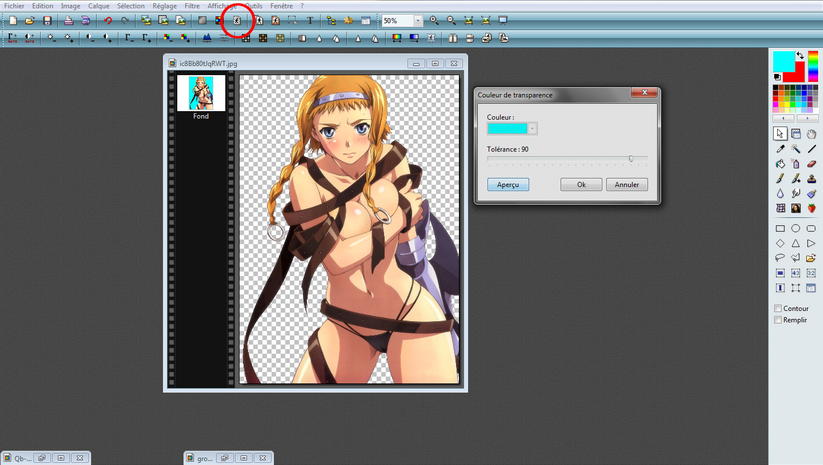Apply Auto levels from adjustment toolbar
823x465 pixels.
[x=12, y=38]
